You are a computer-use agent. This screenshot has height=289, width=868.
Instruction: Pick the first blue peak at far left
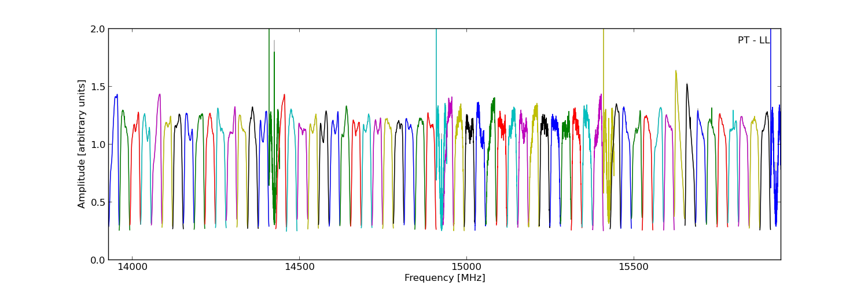tap(116, 95)
